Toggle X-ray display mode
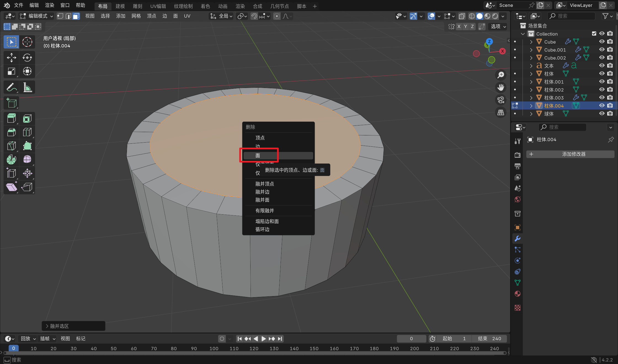Screen dimensions: 618x364 (x=462, y=16)
